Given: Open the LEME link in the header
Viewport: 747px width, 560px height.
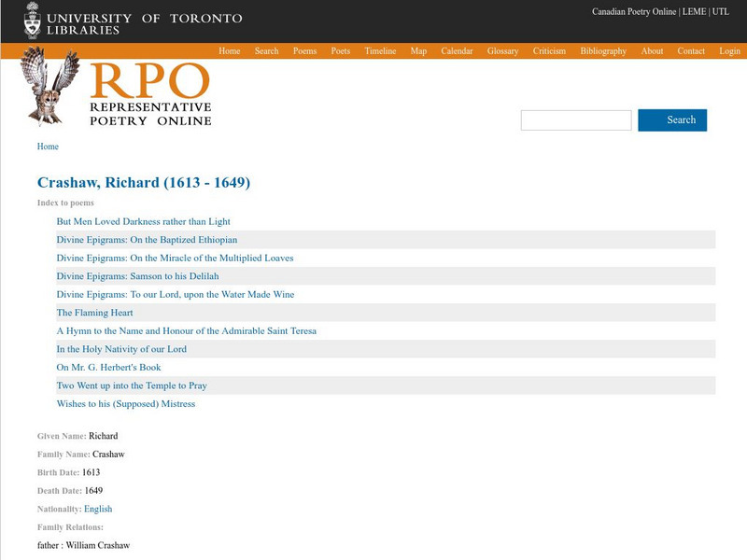Looking at the screenshot, I should tap(694, 11).
